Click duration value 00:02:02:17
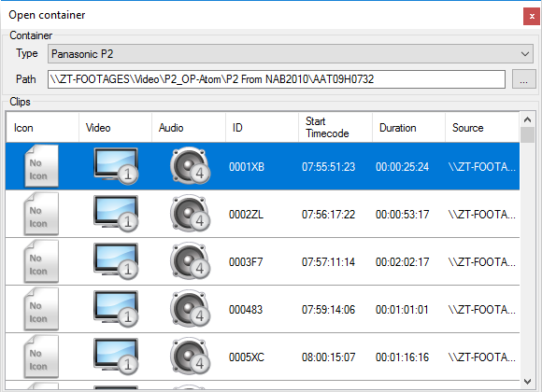Viewport: 542px width, 392px height. coord(403,262)
